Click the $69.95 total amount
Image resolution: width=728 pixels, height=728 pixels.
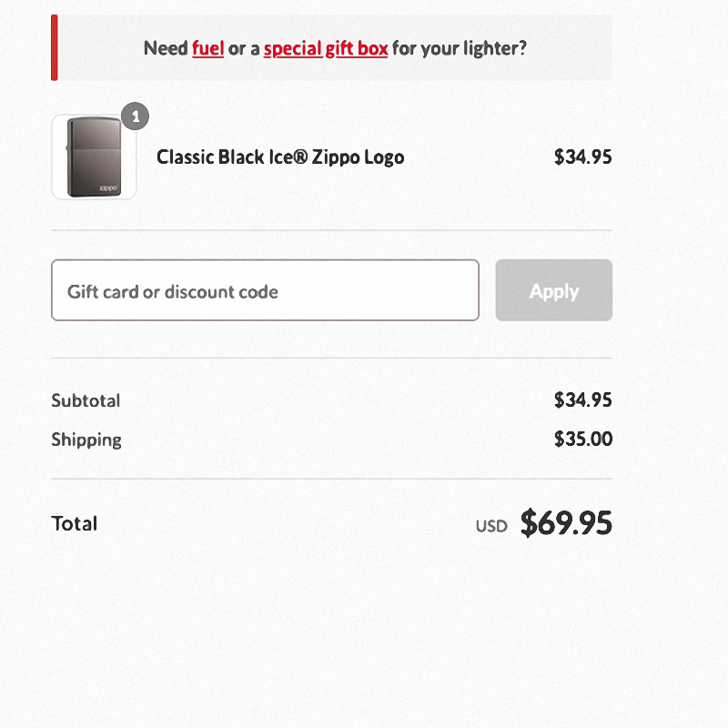click(566, 523)
